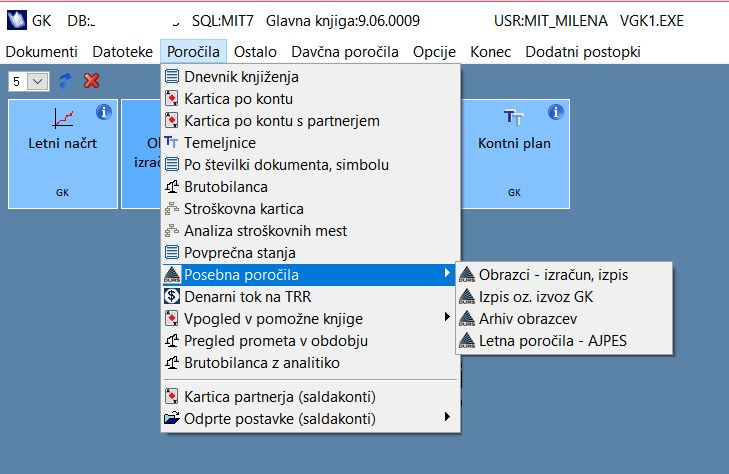Image resolution: width=729 pixels, height=474 pixels.
Task: Select Dnevnik knjiženja menu entry
Action: click(x=311, y=76)
